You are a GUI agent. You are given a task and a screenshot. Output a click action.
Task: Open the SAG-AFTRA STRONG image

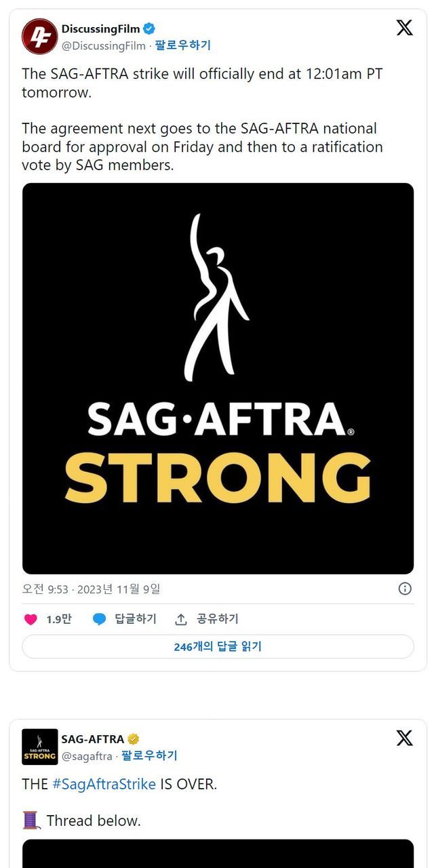(x=218, y=378)
